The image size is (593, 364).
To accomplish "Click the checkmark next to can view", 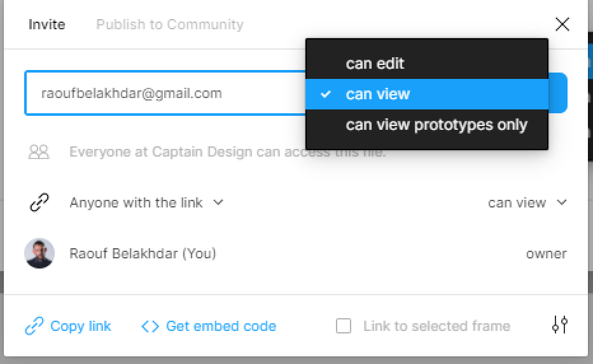I will coord(326,94).
